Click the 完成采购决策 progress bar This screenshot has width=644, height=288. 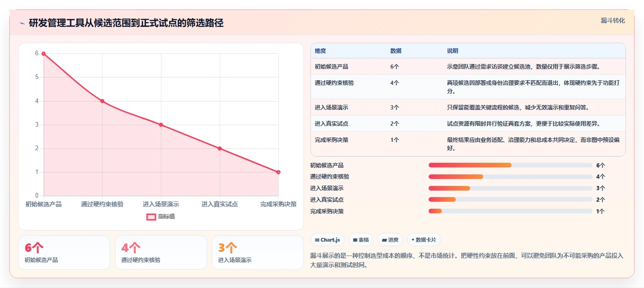click(x=511, y=211)
